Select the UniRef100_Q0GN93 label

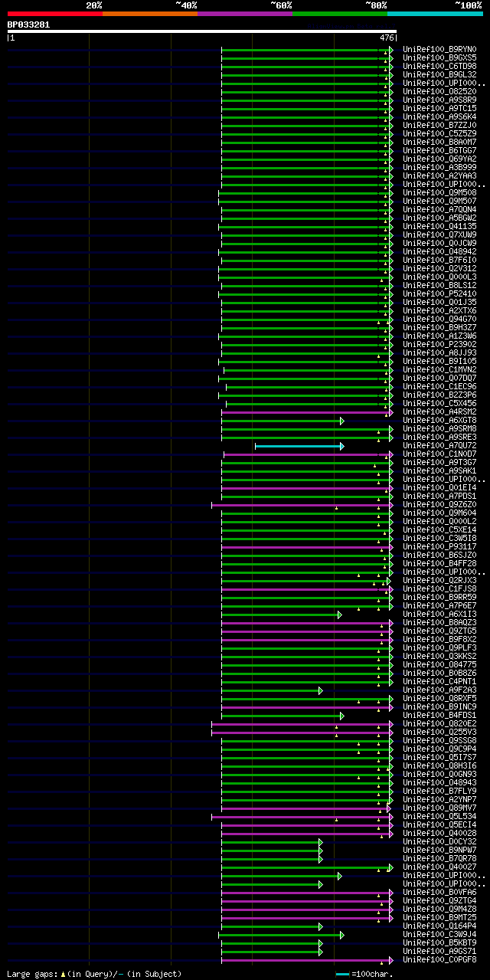439,775
